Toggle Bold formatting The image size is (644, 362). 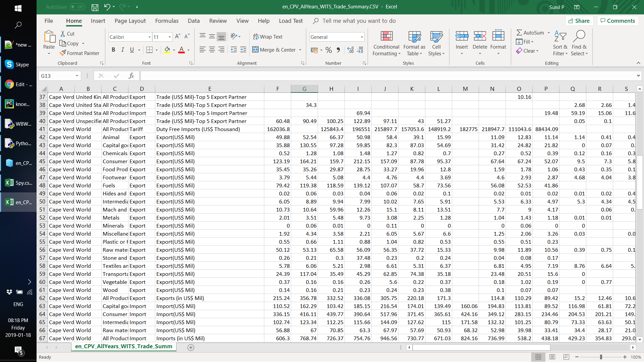113,50
